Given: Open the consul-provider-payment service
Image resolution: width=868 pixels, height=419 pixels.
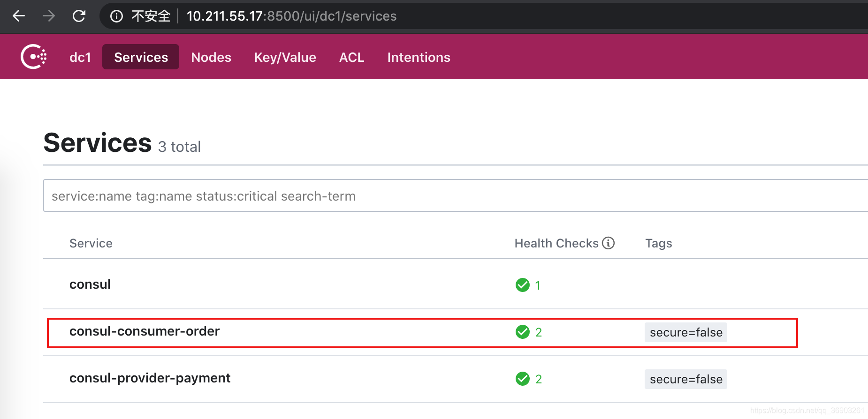Looking at the screenshot, I should pyautogui.click(x=150, y=378).
